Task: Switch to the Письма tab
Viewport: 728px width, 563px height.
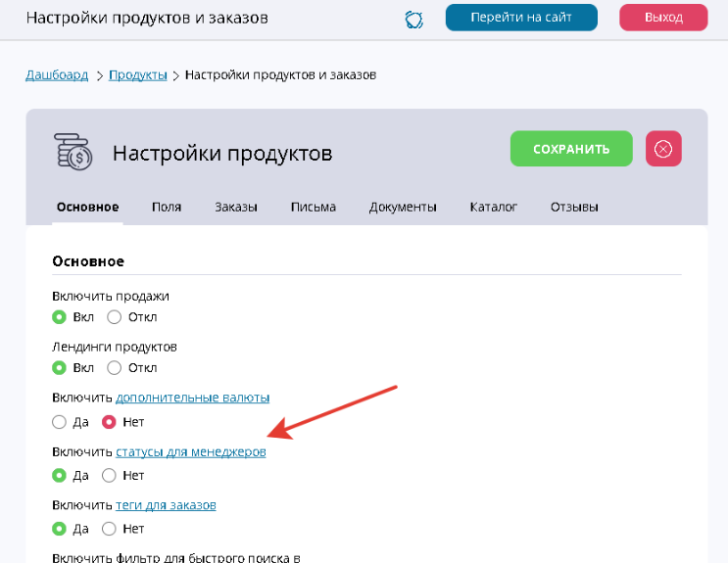Action: tap(314, 207)
